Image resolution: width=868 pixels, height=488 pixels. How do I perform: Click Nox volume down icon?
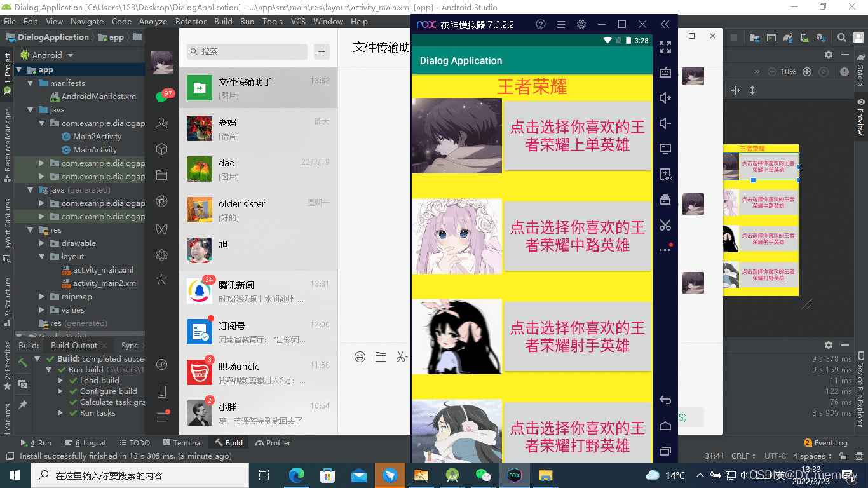tap(665, 123)
